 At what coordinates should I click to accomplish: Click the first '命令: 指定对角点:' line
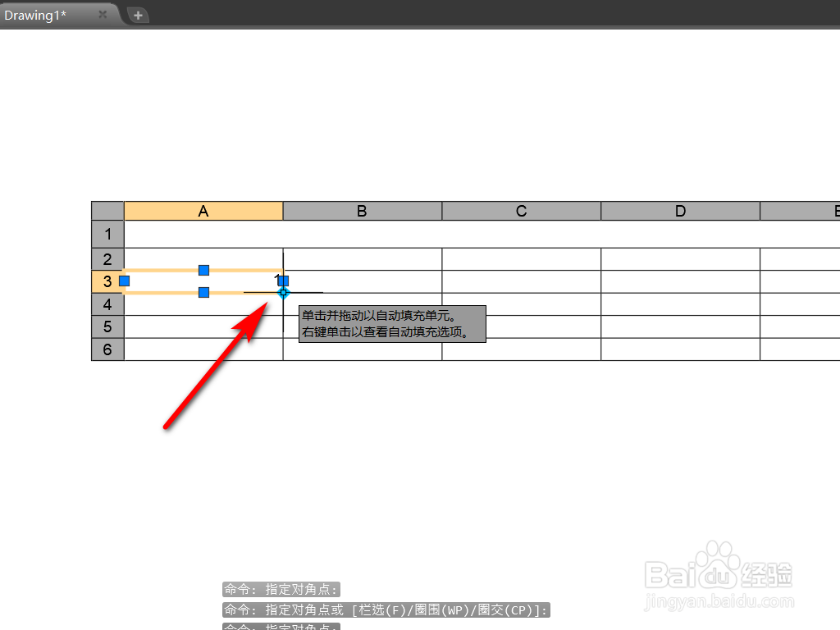(281, 589)
